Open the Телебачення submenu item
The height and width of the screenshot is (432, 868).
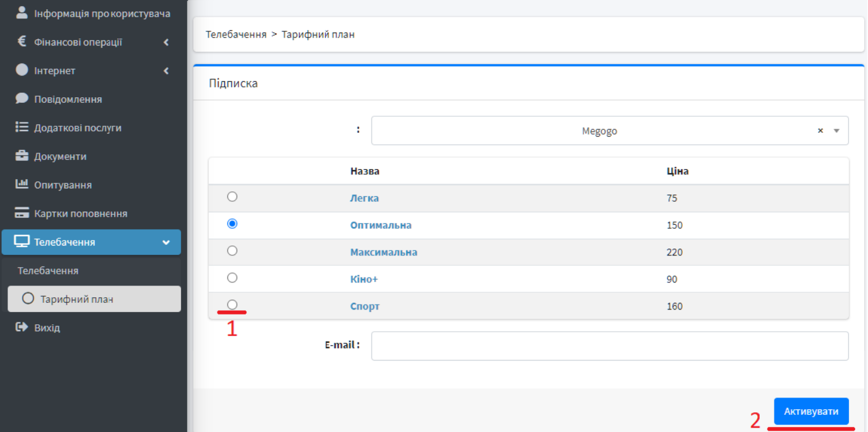tap(48, 271)
